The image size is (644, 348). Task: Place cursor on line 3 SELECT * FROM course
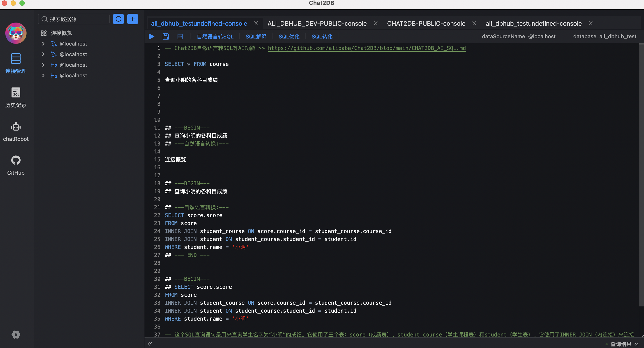coord(196,64)
